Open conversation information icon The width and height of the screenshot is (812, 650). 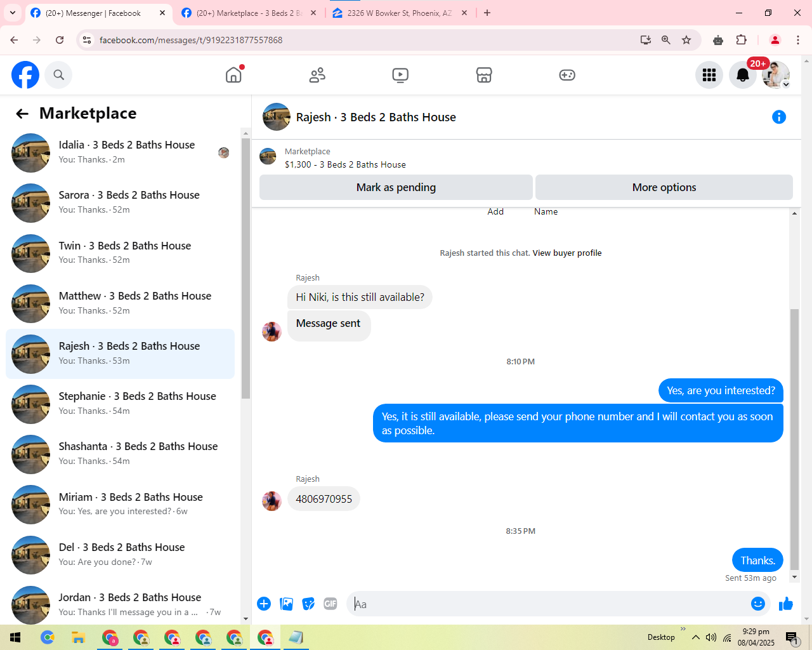779,117
